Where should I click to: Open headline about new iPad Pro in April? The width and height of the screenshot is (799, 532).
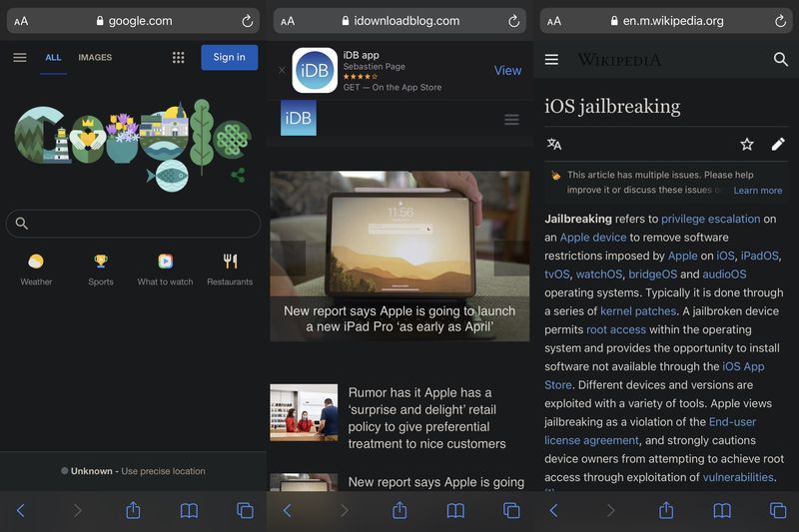(399, 318)
